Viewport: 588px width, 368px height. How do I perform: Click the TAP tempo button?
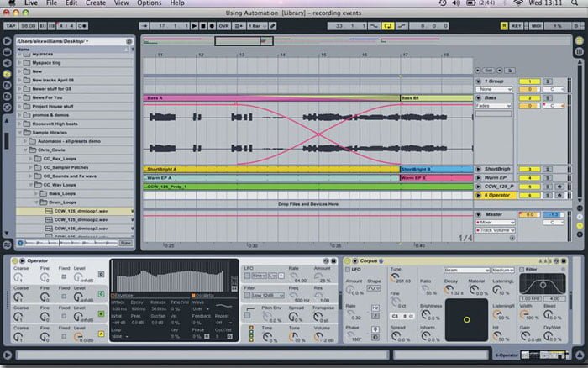[10, 26]
